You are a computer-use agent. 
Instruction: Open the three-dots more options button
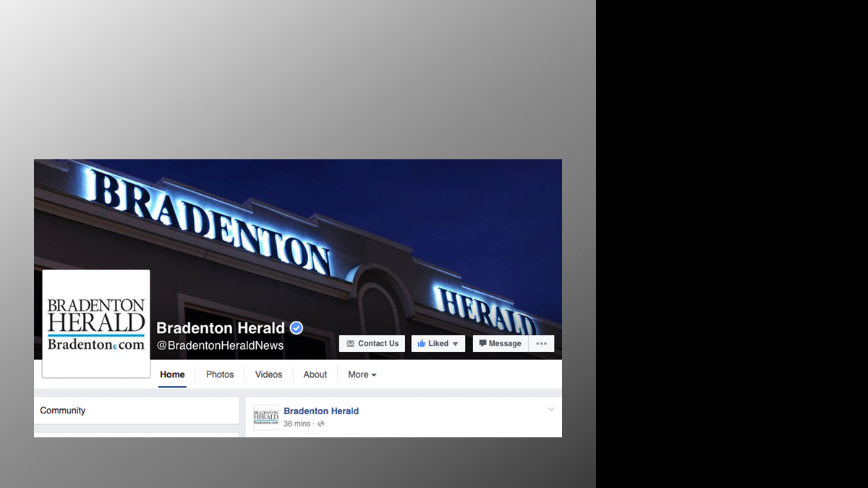tap(542, 344)
